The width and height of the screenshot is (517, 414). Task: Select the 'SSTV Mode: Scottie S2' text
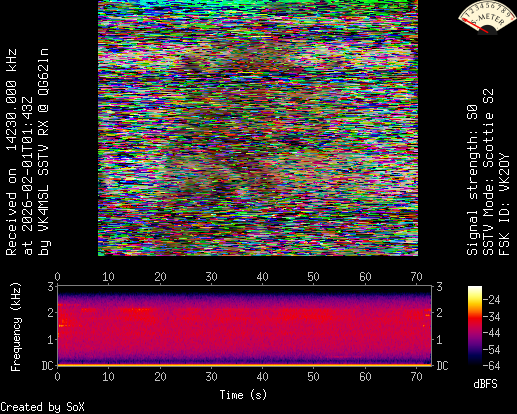pos(488,172)
